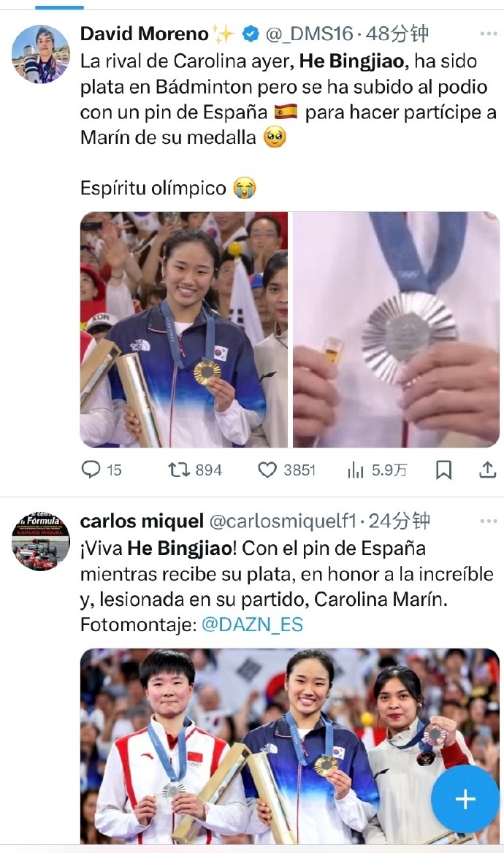Open the @DAZN_ES mention link
Viewport: 504px width, 853px height.
(252, 624)
